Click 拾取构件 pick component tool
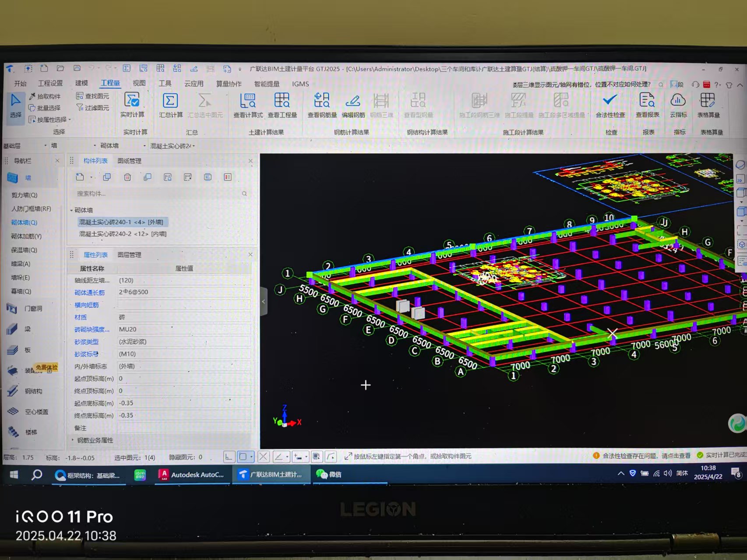The image size is (747, 560). point(45,96)
